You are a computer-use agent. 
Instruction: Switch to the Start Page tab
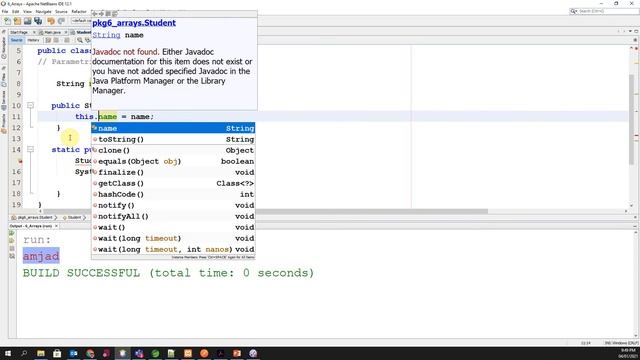tap(19, 32)
